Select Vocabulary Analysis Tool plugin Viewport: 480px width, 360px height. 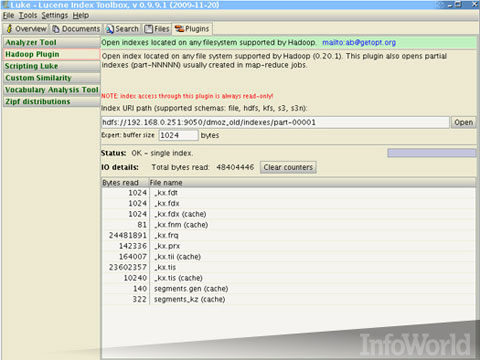pyautogui.click(x=51, y=90)
